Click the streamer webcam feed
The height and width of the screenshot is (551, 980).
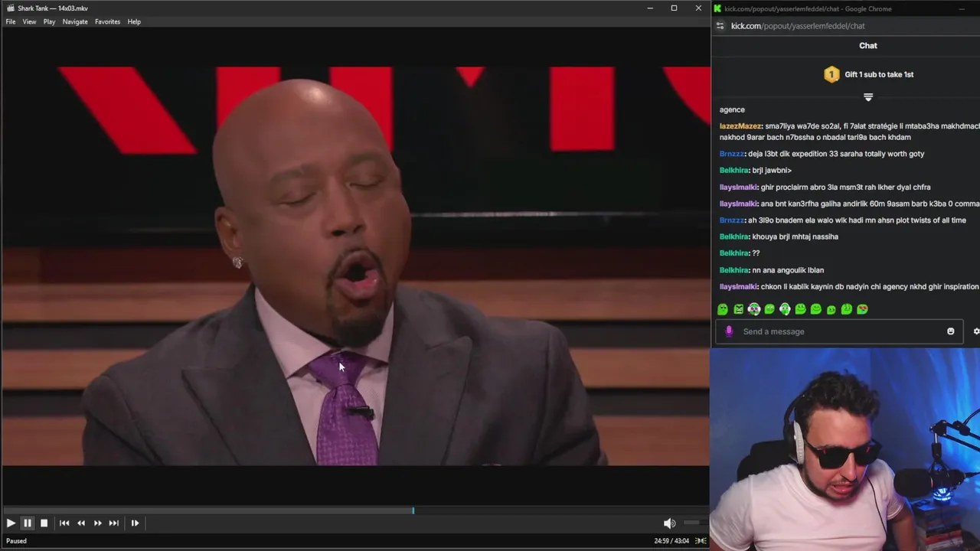point(845,450)
